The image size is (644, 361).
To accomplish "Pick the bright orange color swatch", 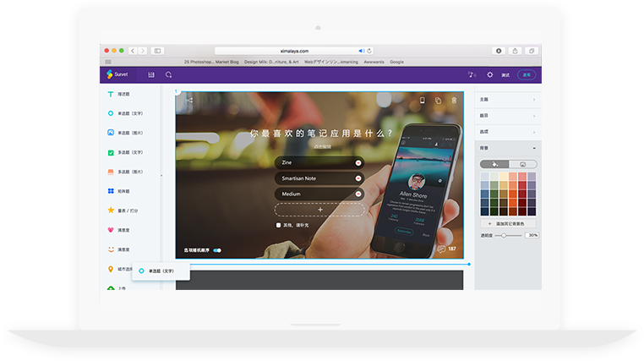I will (513, 194).
